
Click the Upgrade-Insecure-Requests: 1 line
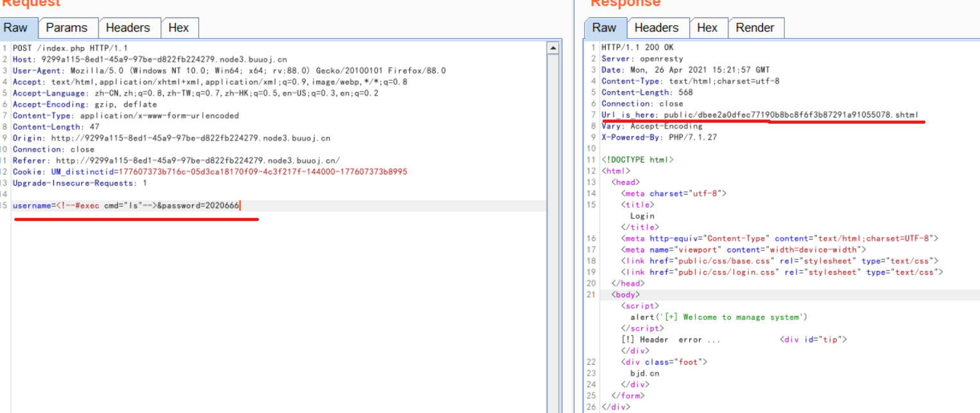[80, 183]
